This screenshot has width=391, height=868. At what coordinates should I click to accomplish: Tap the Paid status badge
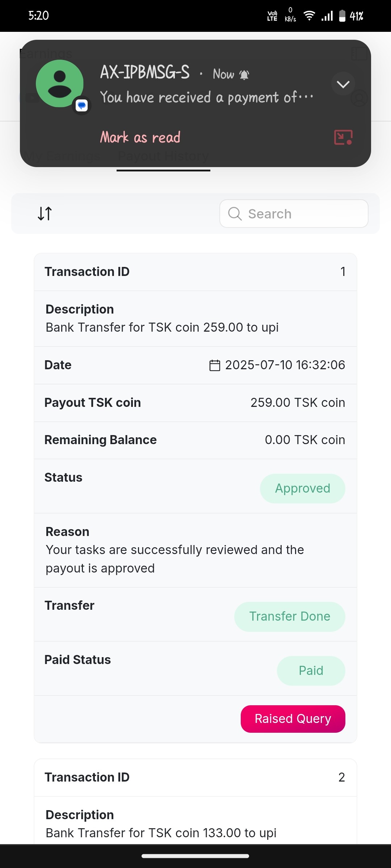pyautogui.click(x=311, y=671)
